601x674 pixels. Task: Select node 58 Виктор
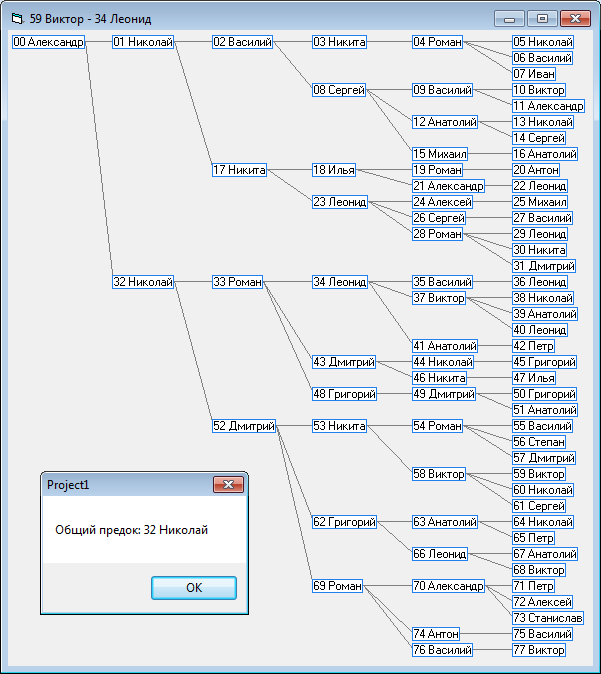pos(439,474)
